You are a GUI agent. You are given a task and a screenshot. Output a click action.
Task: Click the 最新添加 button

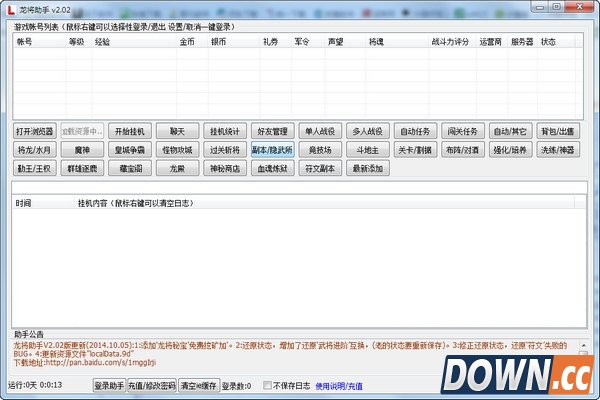(368, 168)
